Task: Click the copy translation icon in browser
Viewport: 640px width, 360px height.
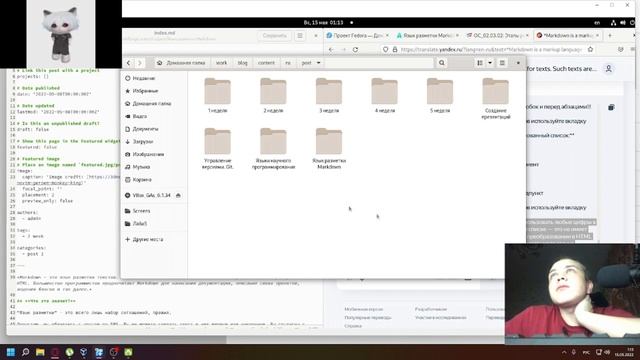Action: coord(611,107)
